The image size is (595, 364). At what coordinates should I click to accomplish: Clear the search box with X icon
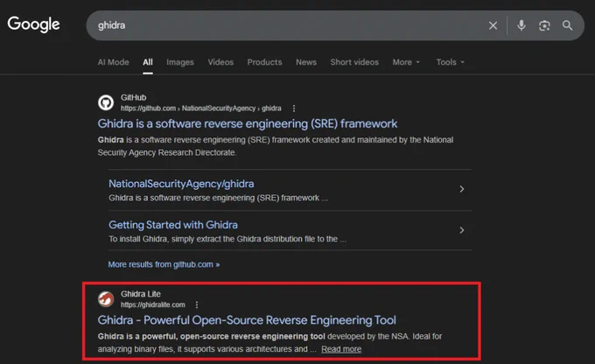pos(493,25)
